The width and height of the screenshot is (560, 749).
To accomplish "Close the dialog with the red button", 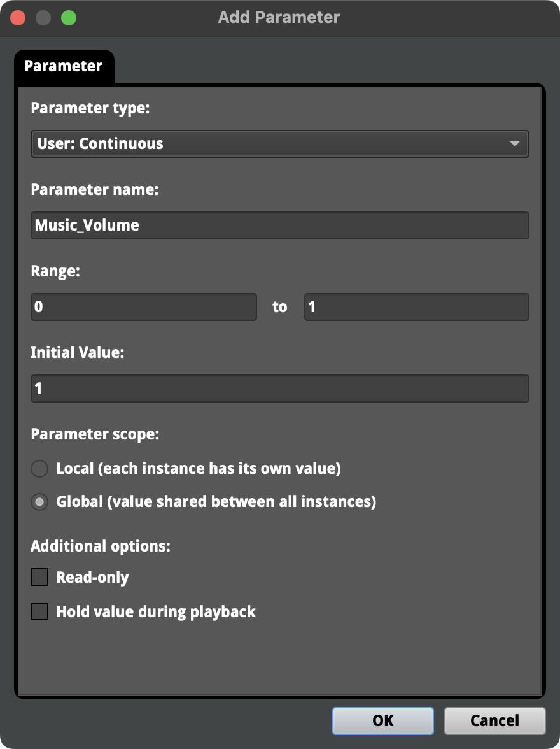I will tap(18, 18).
